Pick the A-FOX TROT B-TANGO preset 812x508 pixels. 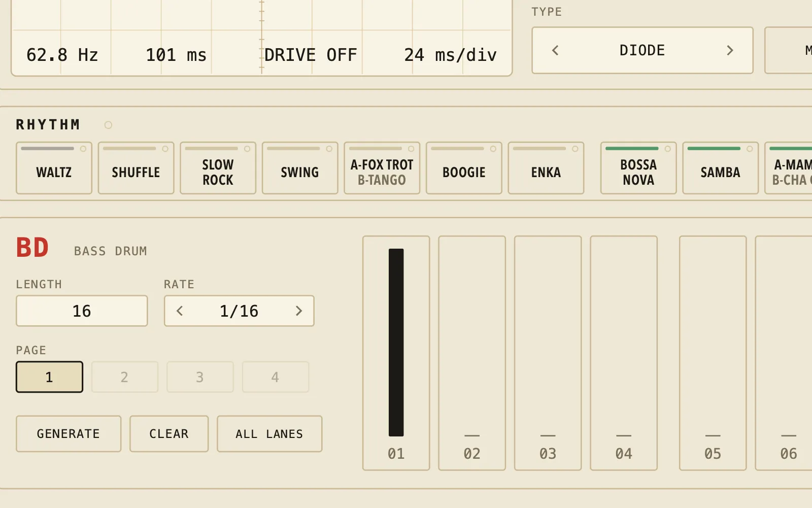[382, 168]
